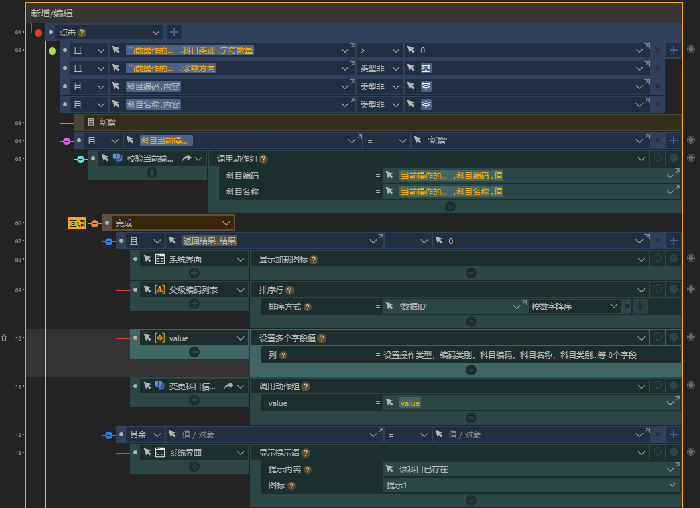Open the 显示加载特效 action dropdown

(x=642, y=259)
